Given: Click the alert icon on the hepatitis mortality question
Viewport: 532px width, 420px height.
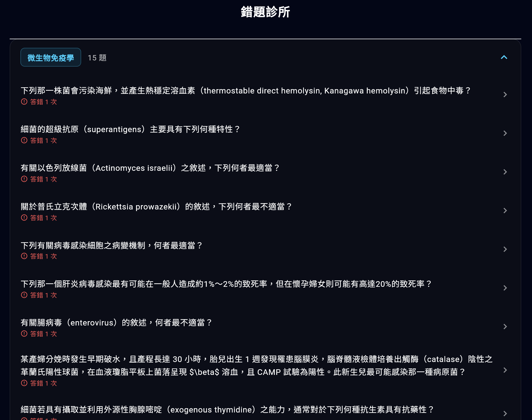Looking at the screenshot, I should coord(24,295).
